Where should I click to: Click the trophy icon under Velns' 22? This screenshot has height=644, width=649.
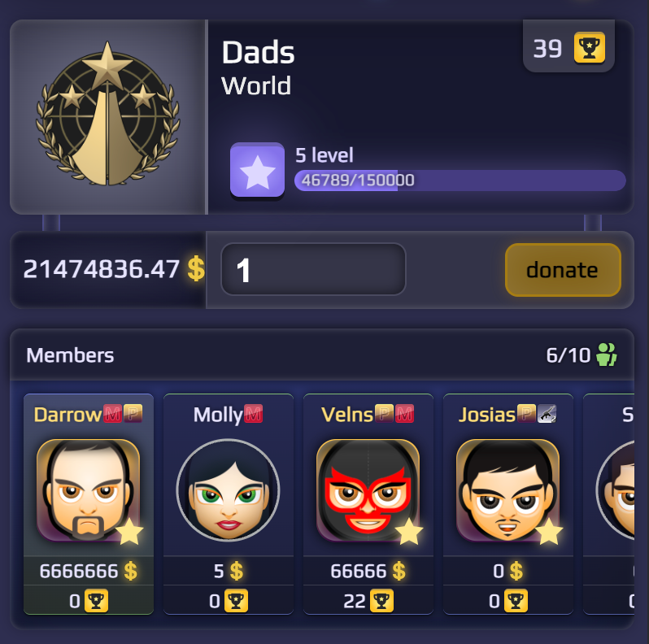(381, 601)
